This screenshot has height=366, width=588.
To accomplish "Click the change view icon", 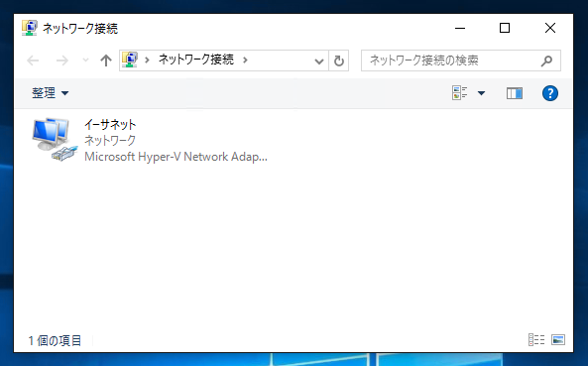I will (x=460, y=93).
